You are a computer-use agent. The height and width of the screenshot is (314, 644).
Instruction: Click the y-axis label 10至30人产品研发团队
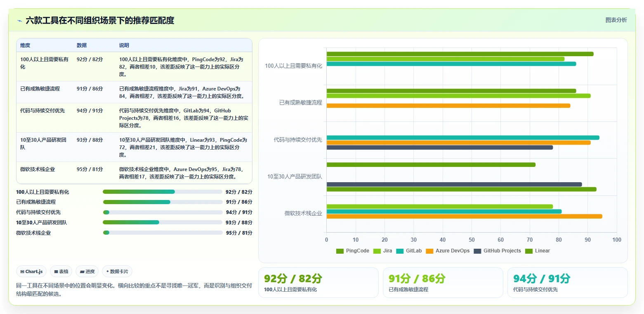point(295,176)
